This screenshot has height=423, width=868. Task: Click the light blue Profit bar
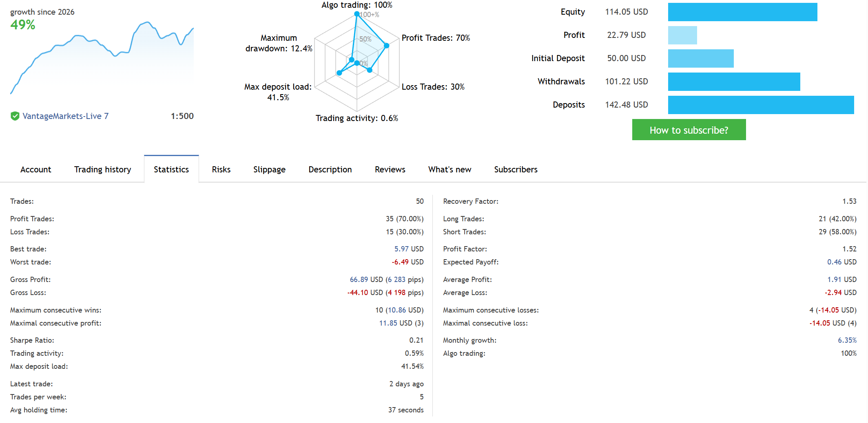pyautogui.click(x=682, y=35)
